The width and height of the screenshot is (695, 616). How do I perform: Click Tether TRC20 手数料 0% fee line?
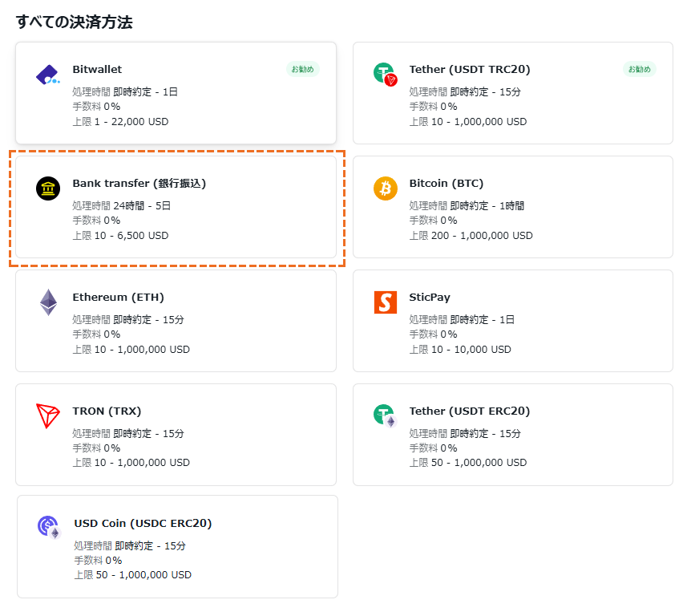pyautogui.click(x=433, y=107)
